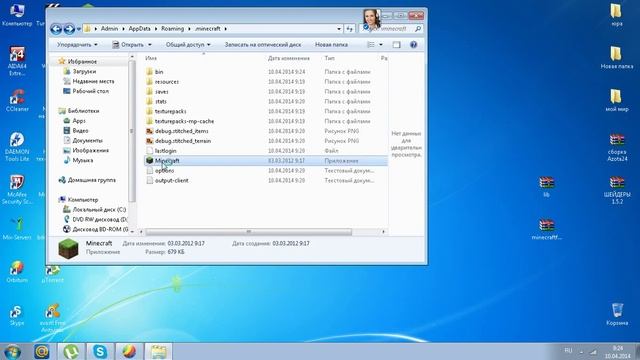Open the recent pages dropdown arrow
Image resolution: width=640 pixels, height=360 pixels.
point(79,29)
